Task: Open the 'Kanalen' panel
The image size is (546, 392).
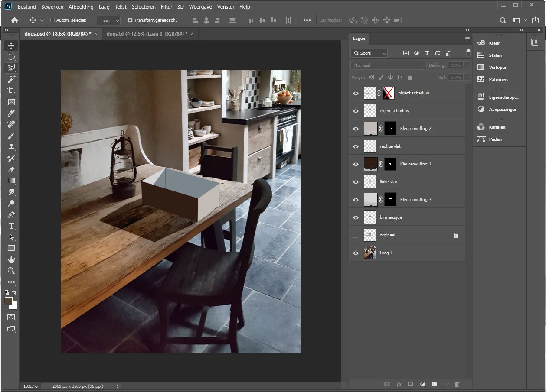Action: point(497,127)
